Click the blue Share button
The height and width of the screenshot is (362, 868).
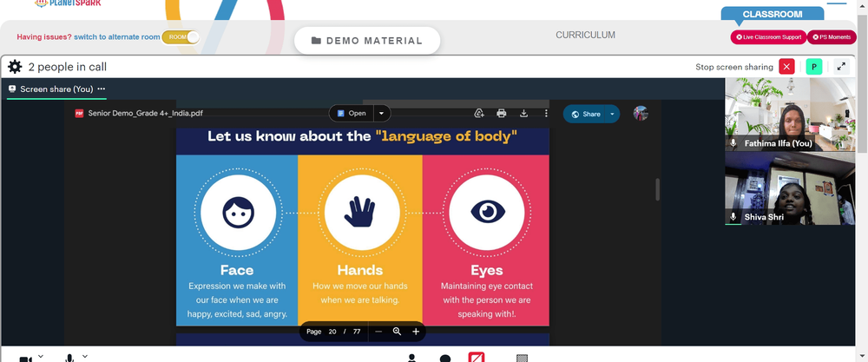pos(586,114)
